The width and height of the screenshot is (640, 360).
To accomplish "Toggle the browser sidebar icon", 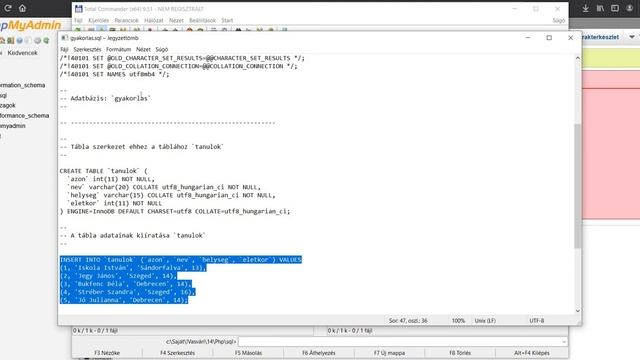I will tap(615, 8).
